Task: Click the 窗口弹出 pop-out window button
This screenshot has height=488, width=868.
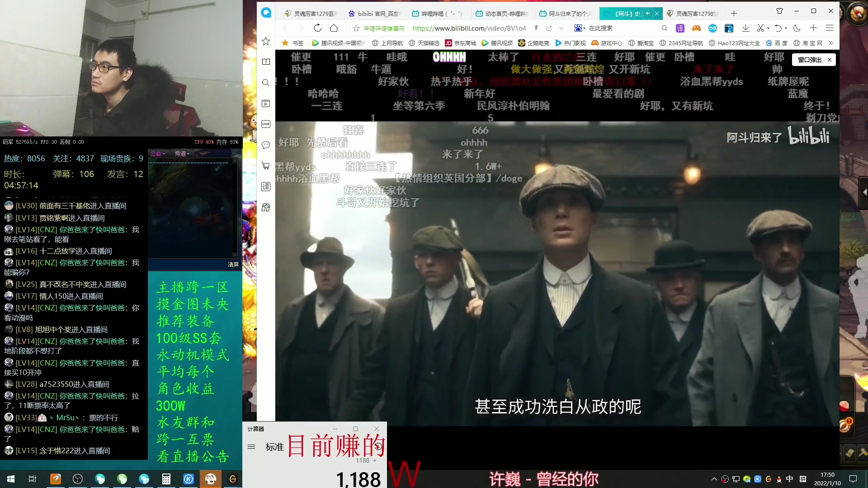Action: pyautogui.click(x=809, y=60)
